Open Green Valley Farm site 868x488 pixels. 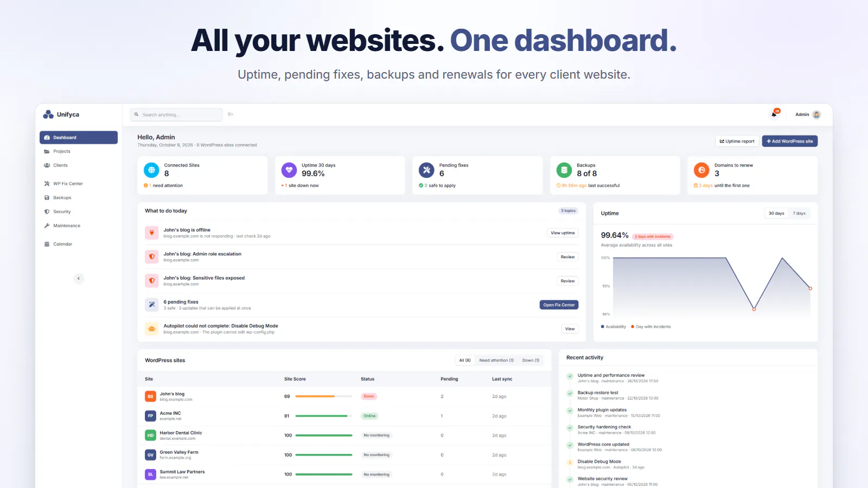344,455
